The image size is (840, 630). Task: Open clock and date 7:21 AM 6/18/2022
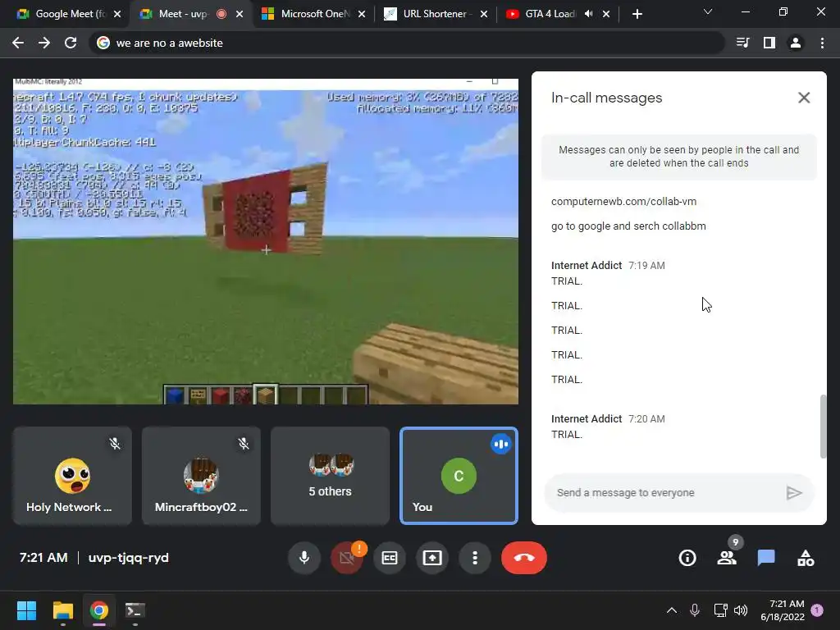coord(782,610)
